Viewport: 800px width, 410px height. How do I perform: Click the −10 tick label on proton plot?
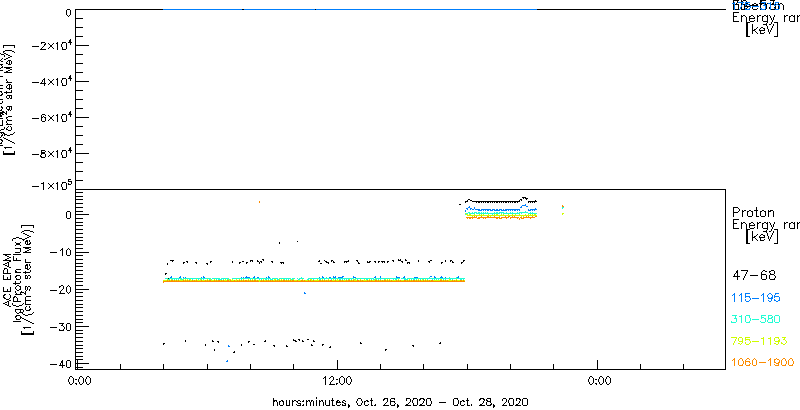coord(61,252)
